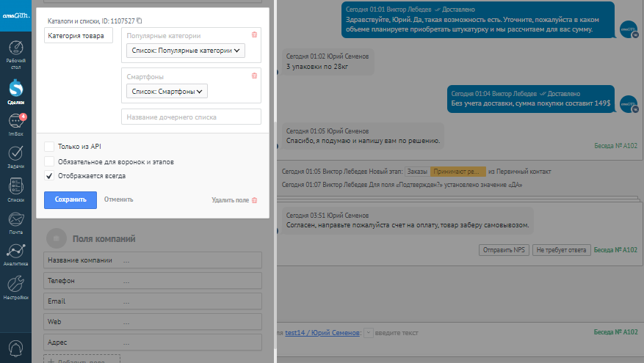
Task: Click notifications bell icon at sidebar bottom
Action: pyautogui.click(x=15, y=348)
